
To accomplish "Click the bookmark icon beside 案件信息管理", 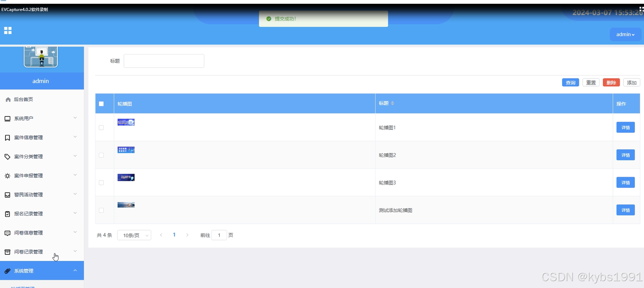I will coord(8,138).
